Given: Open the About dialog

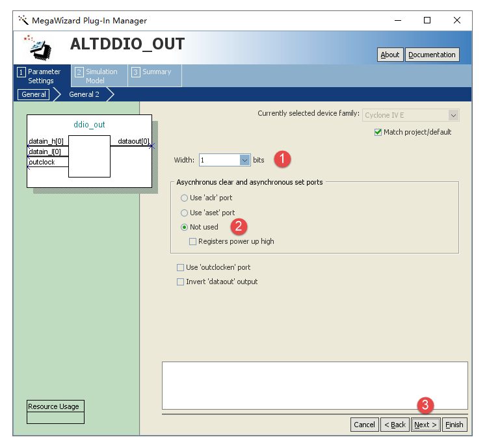Looking at the screenshot, I should pyautogui.click(x=390, y=55).
